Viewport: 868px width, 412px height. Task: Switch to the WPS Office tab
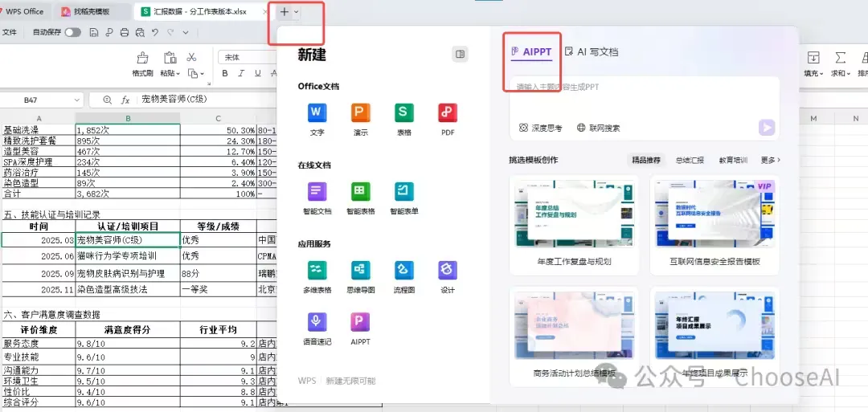[x=23, y=11]
